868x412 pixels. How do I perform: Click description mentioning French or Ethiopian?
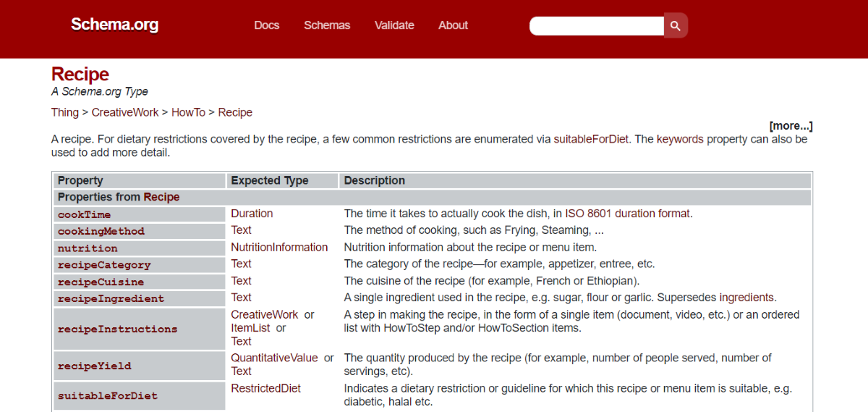[492, 281]
